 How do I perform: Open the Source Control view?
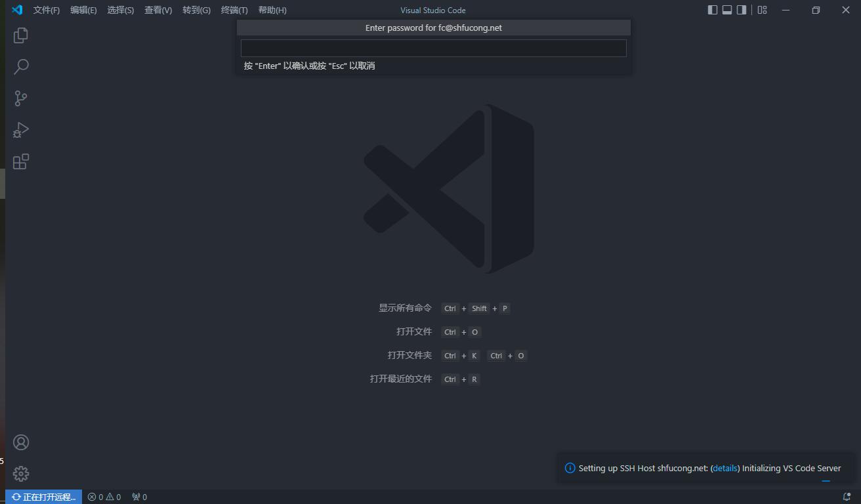(21, 98)
